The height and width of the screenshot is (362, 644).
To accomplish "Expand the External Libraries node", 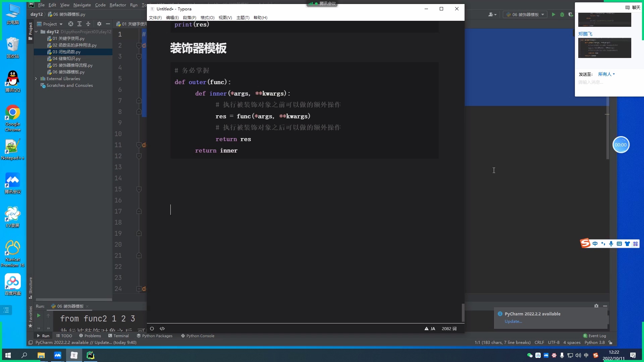I will 36,78.
